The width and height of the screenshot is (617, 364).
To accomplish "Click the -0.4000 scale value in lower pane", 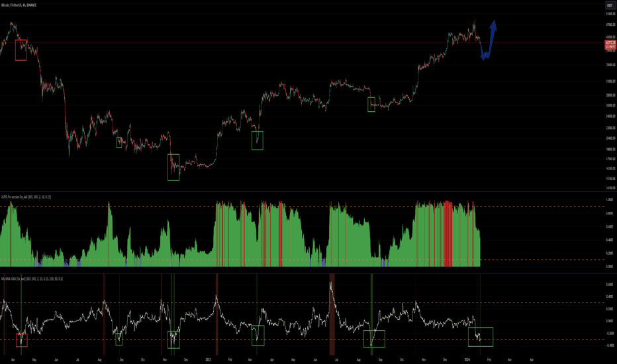I will tap(609, 345).
